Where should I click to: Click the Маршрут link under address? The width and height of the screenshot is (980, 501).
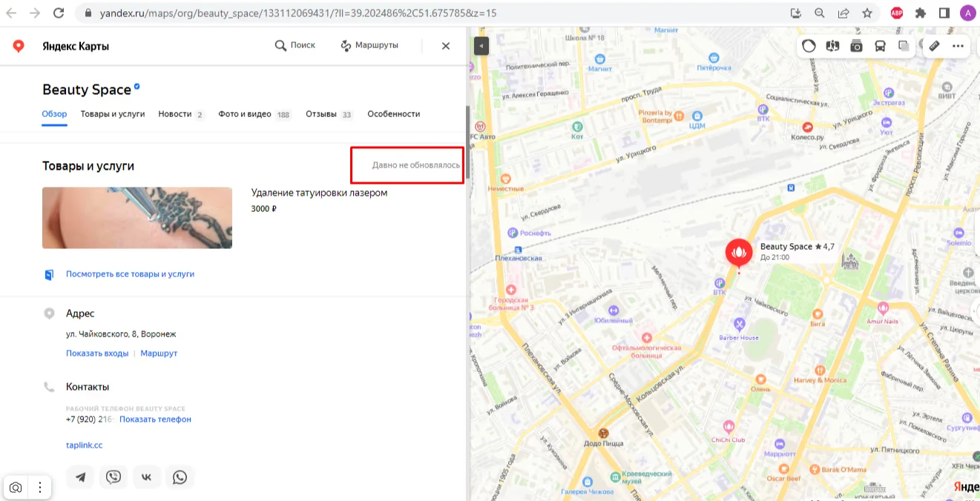coord(159,354)
